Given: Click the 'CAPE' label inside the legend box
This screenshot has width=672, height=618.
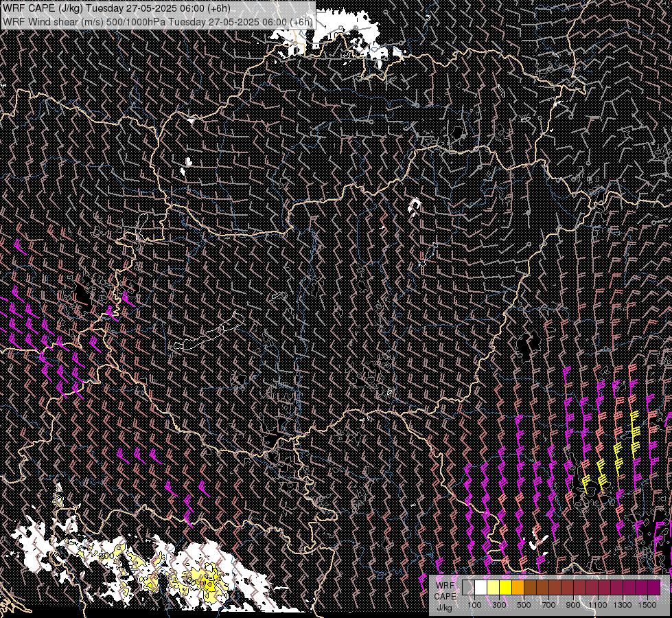Looking at the screenshot, I should (x=445, y=596).
